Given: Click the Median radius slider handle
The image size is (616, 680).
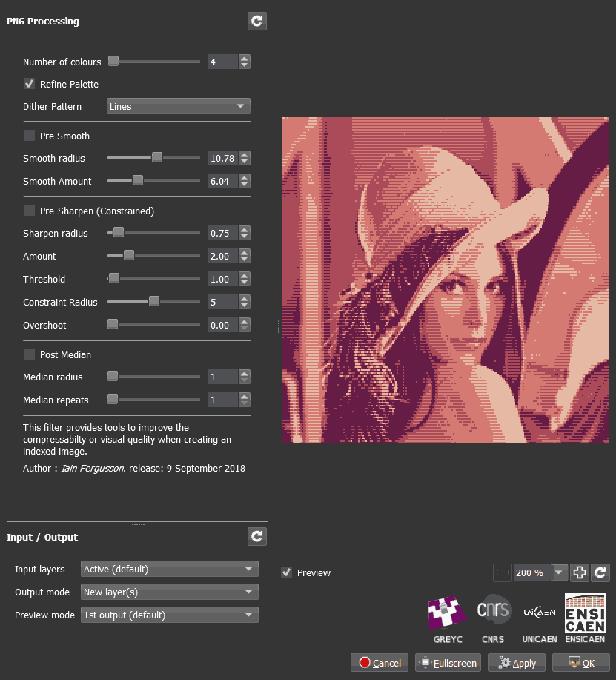Looking at the screenshot, I should [113, 376].
